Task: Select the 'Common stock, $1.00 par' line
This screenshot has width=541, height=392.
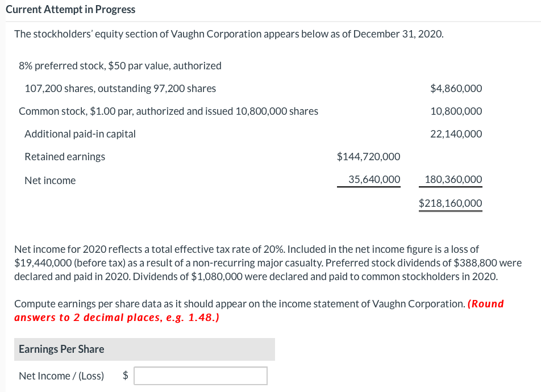Action: pos(168,111)
